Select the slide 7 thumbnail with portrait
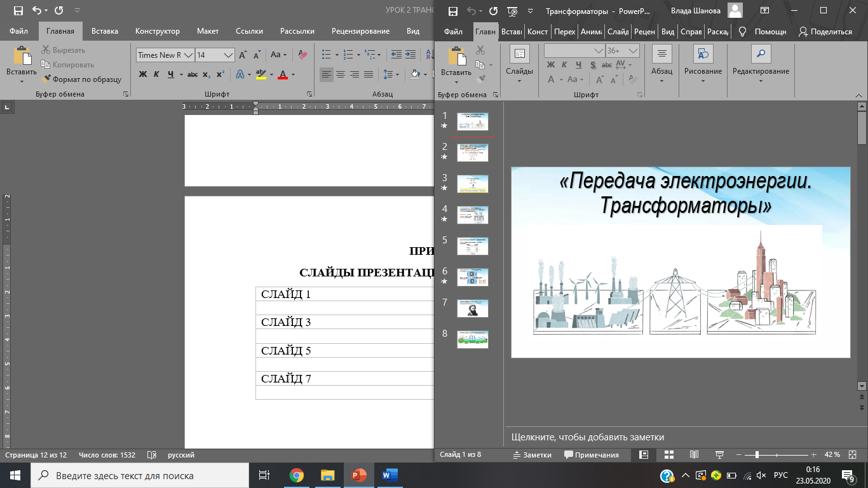This screenshot has width=868, height=488. pyautogui.click(x=473, y=308)
